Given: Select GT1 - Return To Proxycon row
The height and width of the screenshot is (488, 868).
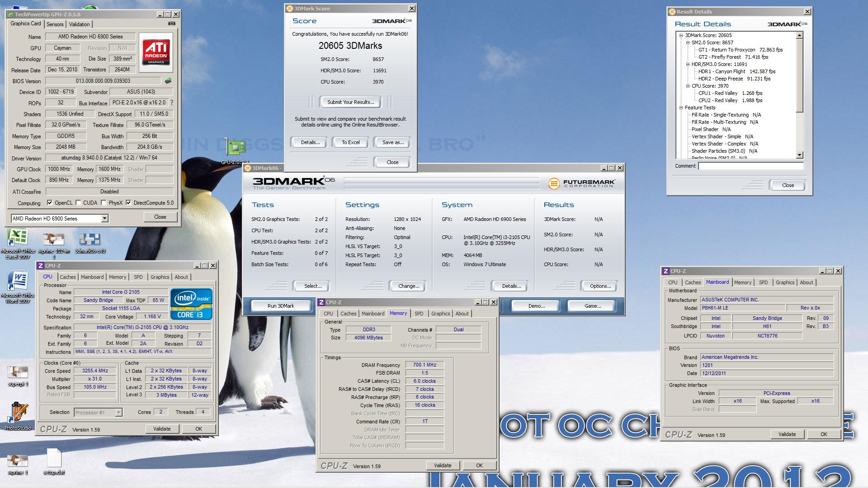Looking at the screenshot, I should (x=740, y=50).
